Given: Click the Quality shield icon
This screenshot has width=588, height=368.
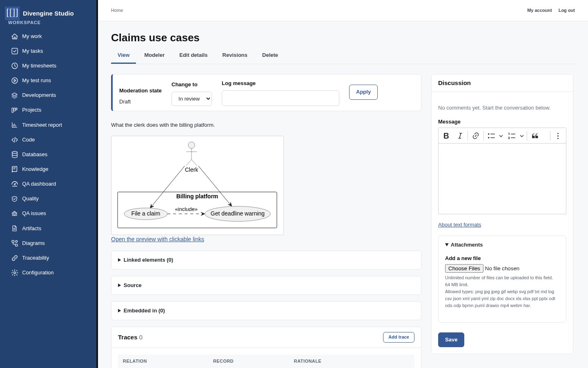Looking at the screenshot, I should coord(15,199).
